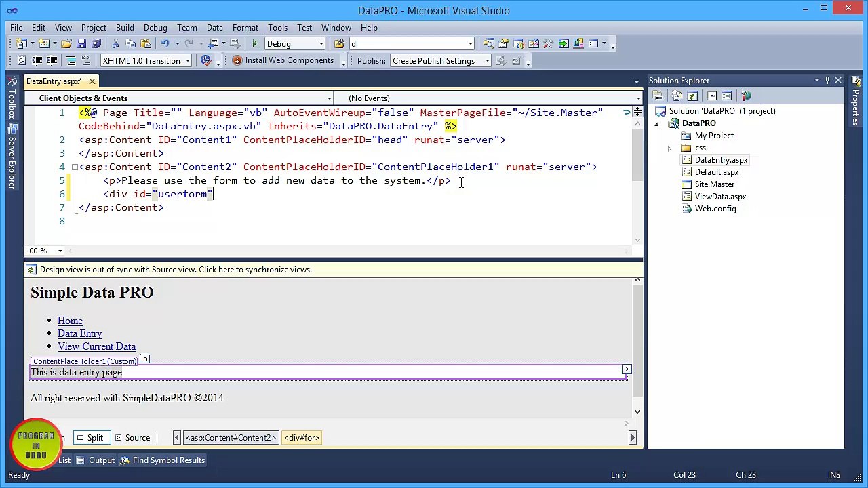The width and height of the screenshot is (868, 488).
Task: Click the Refresh icon in Solution Explorer
Action: click(x=692, y=96)
